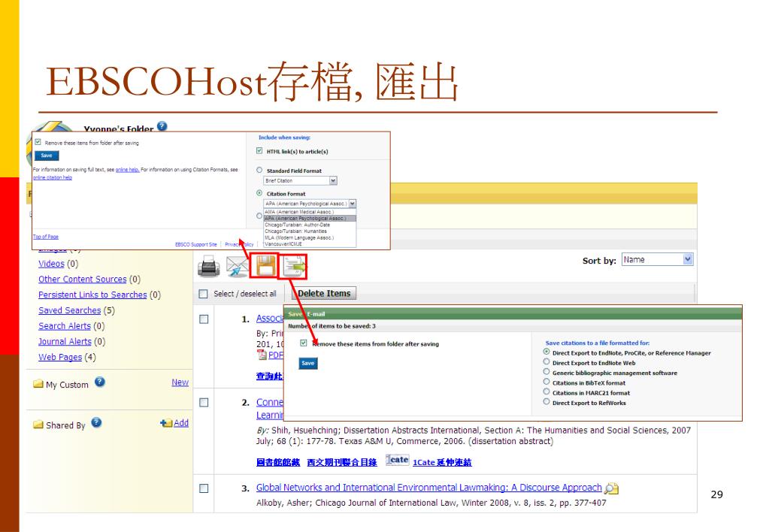Click New link beside My Custom
This screenshot has width=769, height=532.
click(x=180, y=382)
